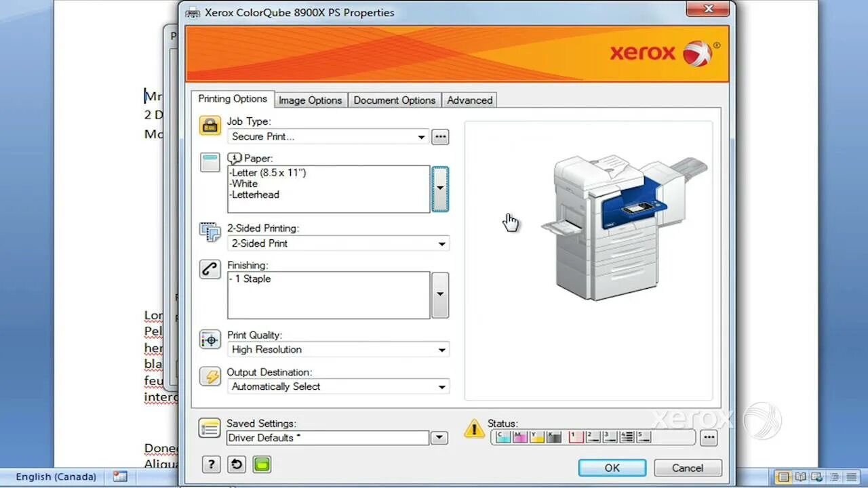Open the Print Quality High Resolution dropdown
This screenshot has width=868, height=488.
coord(338,350)
